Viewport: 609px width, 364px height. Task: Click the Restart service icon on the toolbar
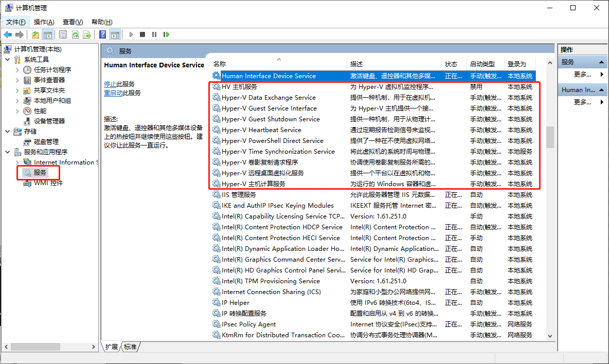pos(166,34)
